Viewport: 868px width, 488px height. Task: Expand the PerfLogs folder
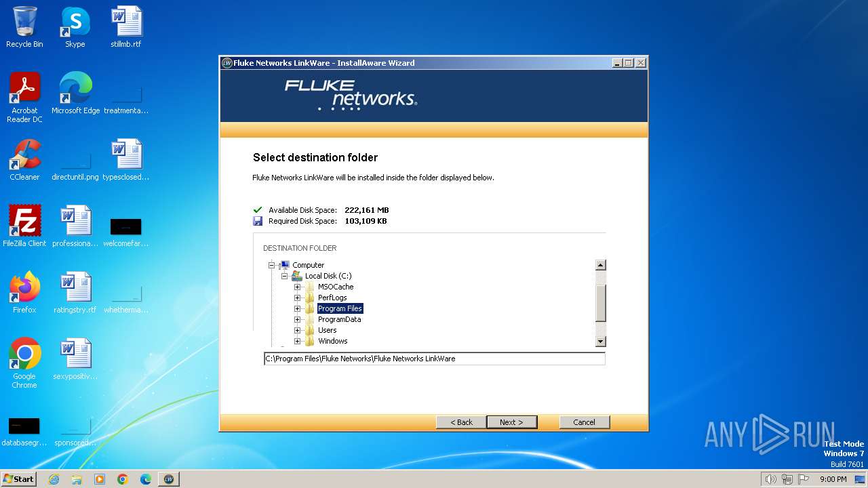click(x=297, y=298)
